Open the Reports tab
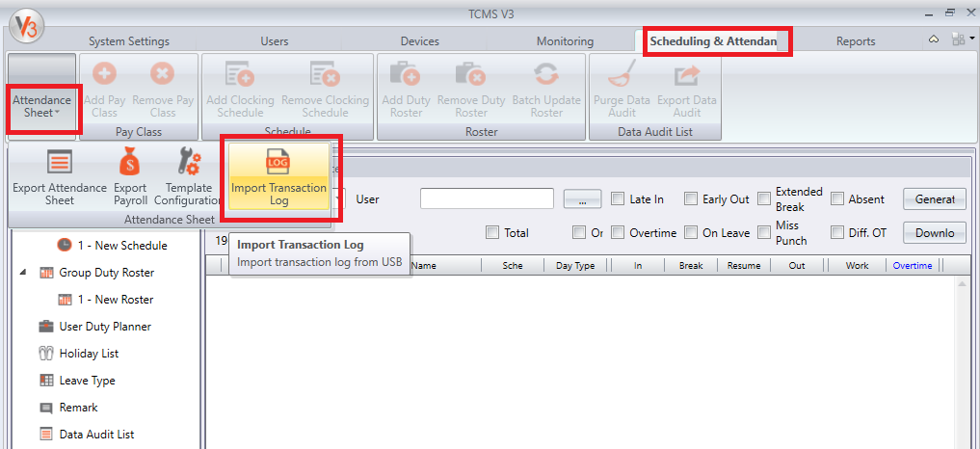The image size is (980, 449). [856, 41]
